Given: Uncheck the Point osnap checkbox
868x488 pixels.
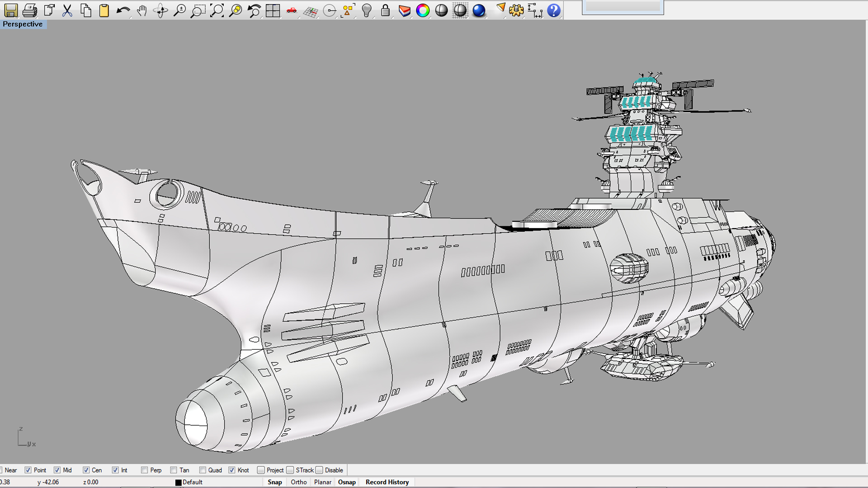Looking at the screenshot, I should click(x=28, y=470).
